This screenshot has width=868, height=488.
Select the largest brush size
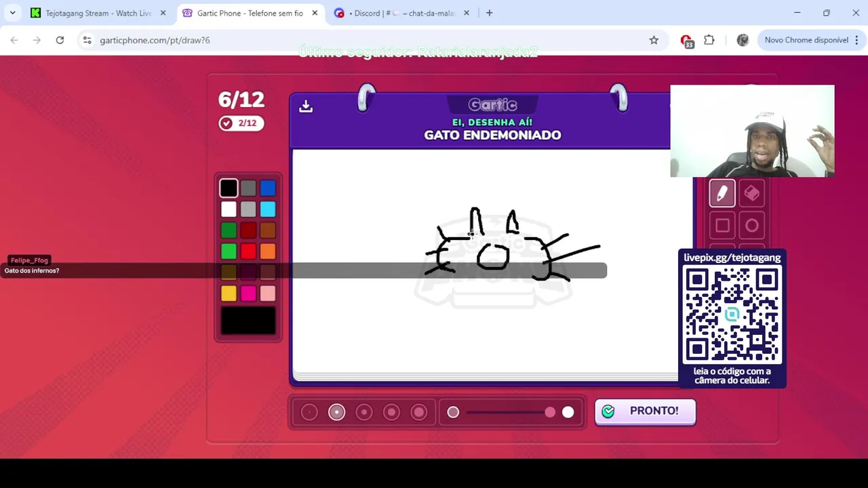click(419, 412)
